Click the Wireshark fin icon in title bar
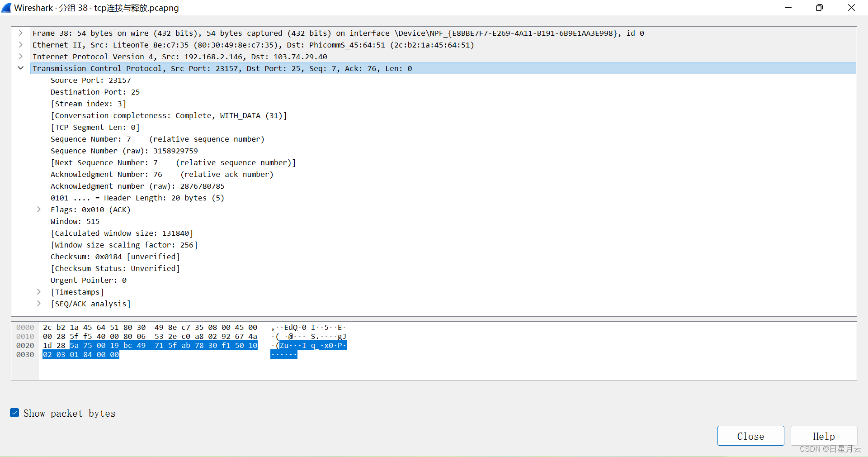The width and height of the screenshot is (868, 457). click(6, 8)
